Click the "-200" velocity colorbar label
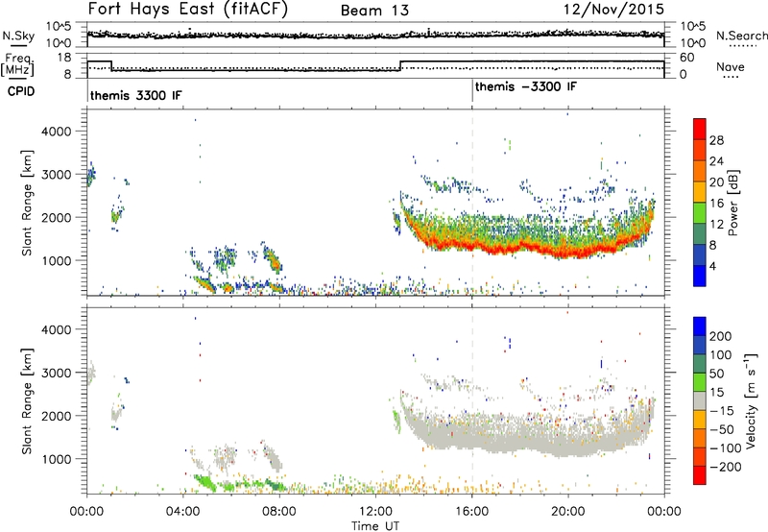 [725, 467]
